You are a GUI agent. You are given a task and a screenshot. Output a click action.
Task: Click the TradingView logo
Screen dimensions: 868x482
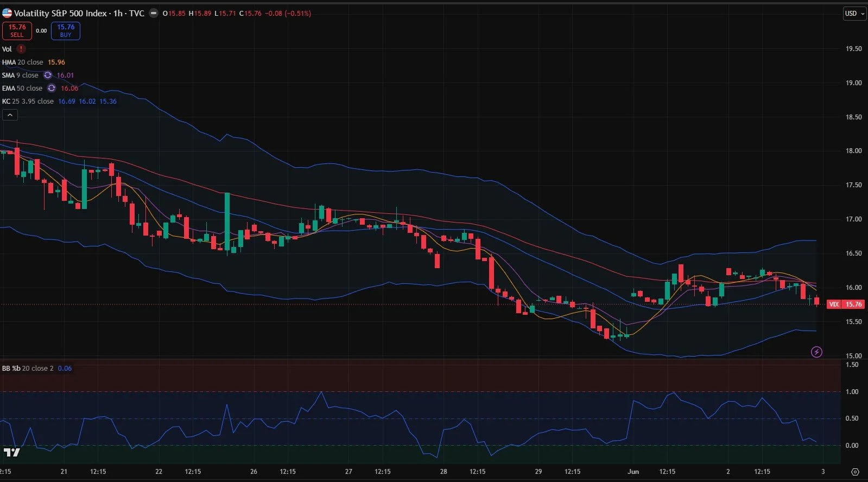click(11, 452)
